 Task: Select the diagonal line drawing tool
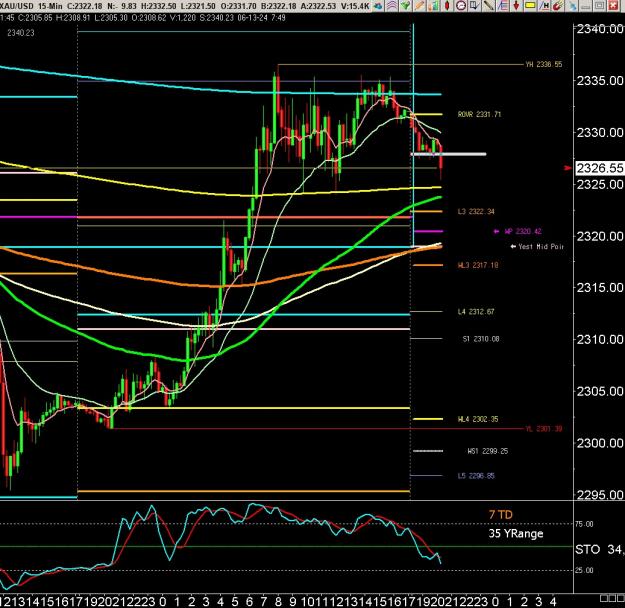(488, 6)
